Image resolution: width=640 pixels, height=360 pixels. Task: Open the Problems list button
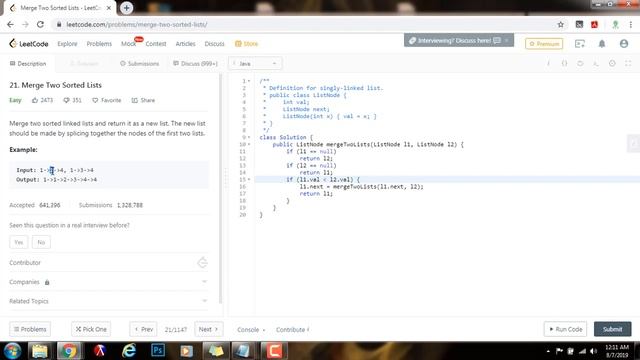(30, 329)
